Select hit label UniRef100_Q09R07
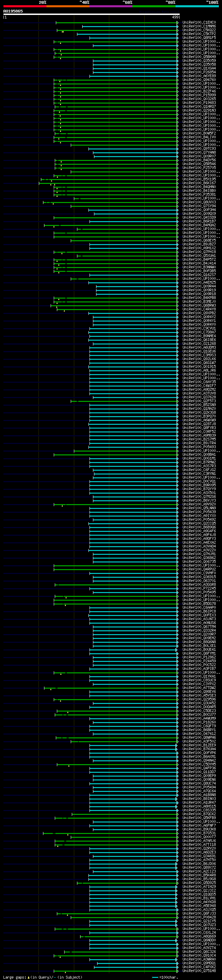 199,156
